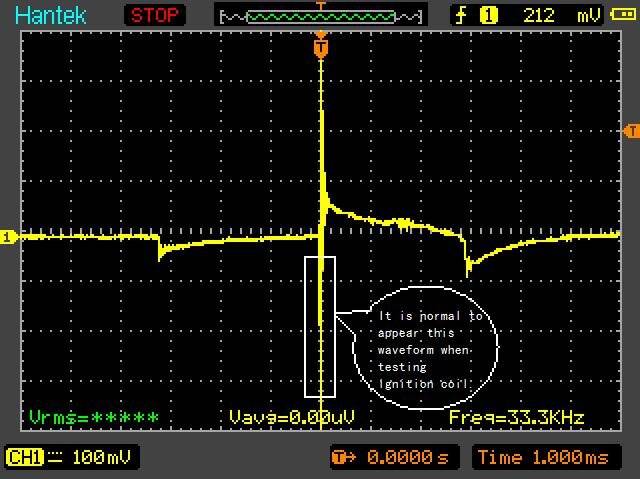Click the channel 1 ground reference marker
Viewport: 640px width, 479px height.
[x=9, y=237]
